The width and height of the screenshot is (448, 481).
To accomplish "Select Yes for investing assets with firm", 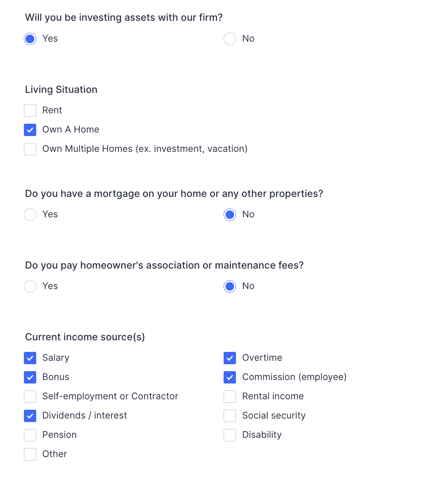I will [30, 39].
